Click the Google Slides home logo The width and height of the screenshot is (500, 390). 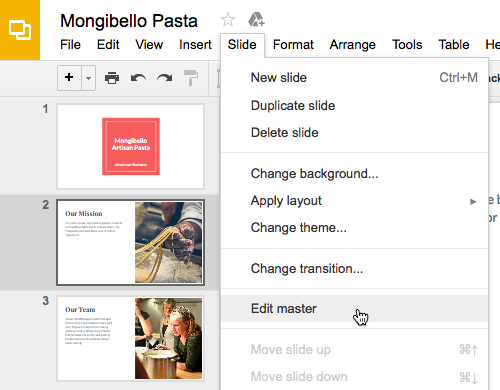[x=20, y=30]
